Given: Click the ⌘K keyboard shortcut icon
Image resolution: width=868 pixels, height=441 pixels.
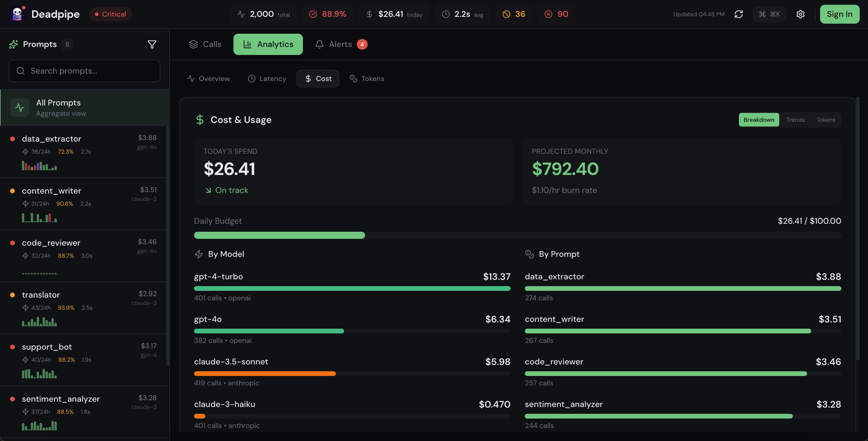Looking at the screenshot, I should [769, 14].
